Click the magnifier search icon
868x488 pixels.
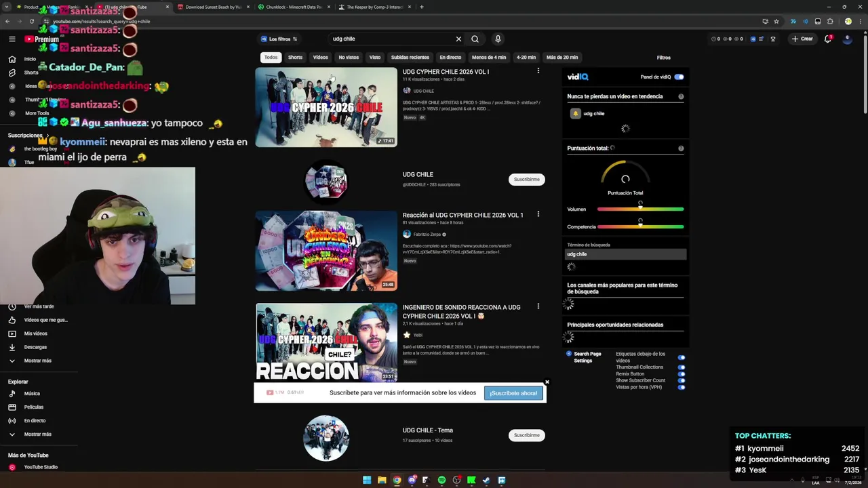coord(475,39)
